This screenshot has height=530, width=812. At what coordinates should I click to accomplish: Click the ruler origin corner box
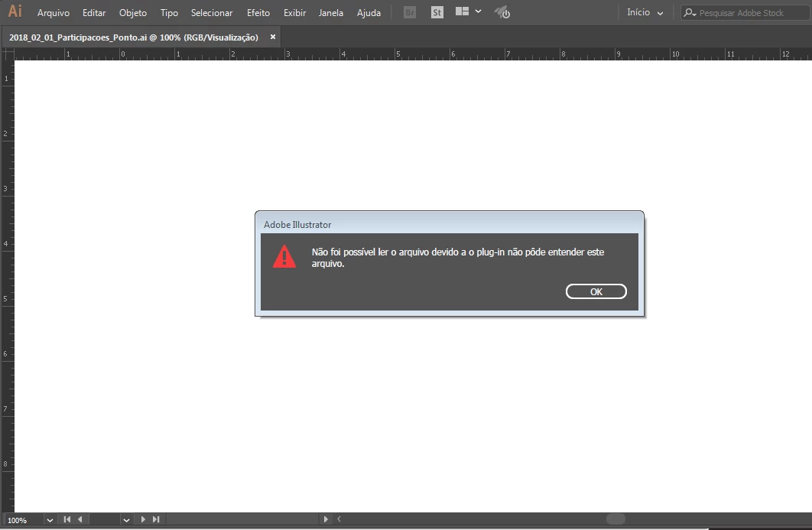point(8,54)
